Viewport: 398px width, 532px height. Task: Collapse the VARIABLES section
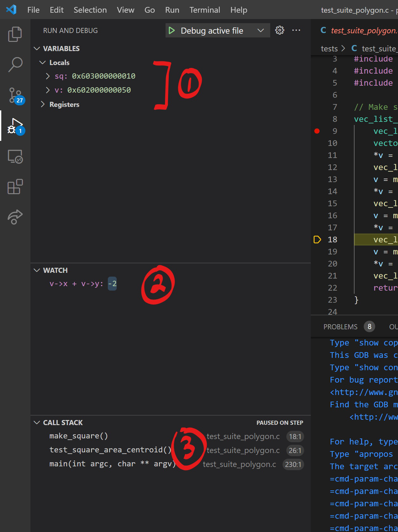37,49
